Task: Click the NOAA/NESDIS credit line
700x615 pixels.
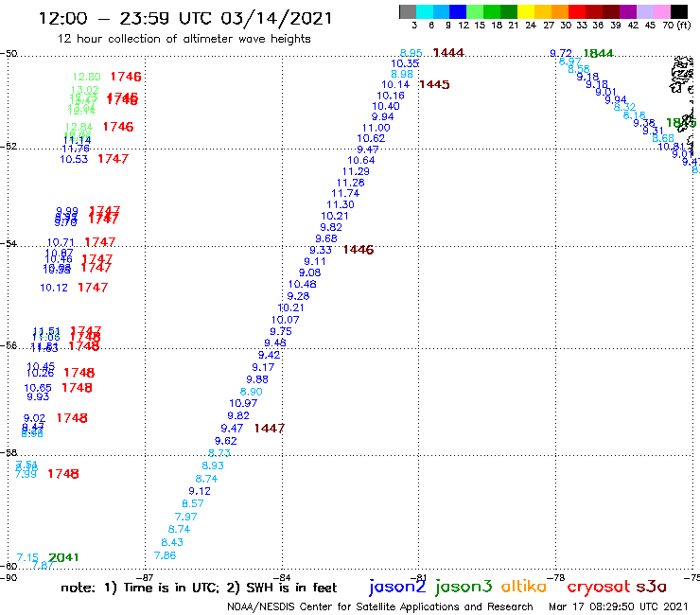Action: point(380,606)
